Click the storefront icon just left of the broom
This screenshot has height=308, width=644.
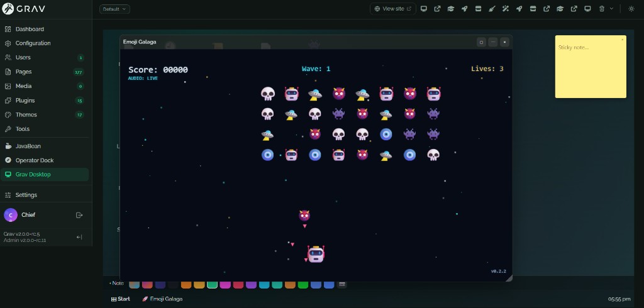click(478, 9)
